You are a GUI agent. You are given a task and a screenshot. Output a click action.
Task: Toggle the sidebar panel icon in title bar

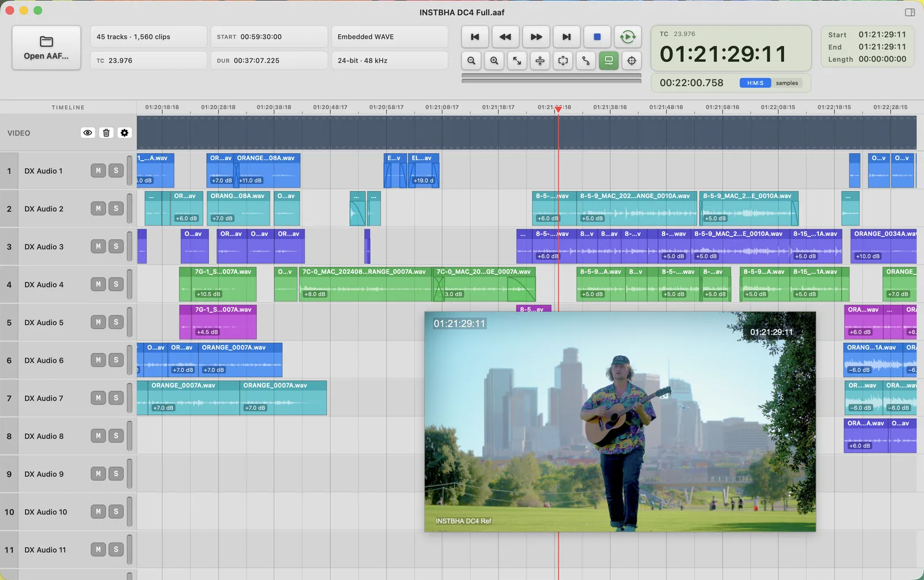point(910,12)
